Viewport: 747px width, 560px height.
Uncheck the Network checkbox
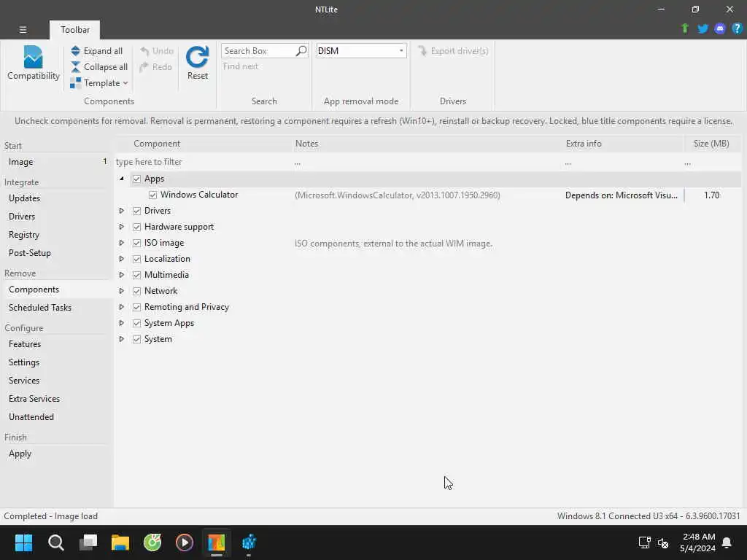click(136, 291)
